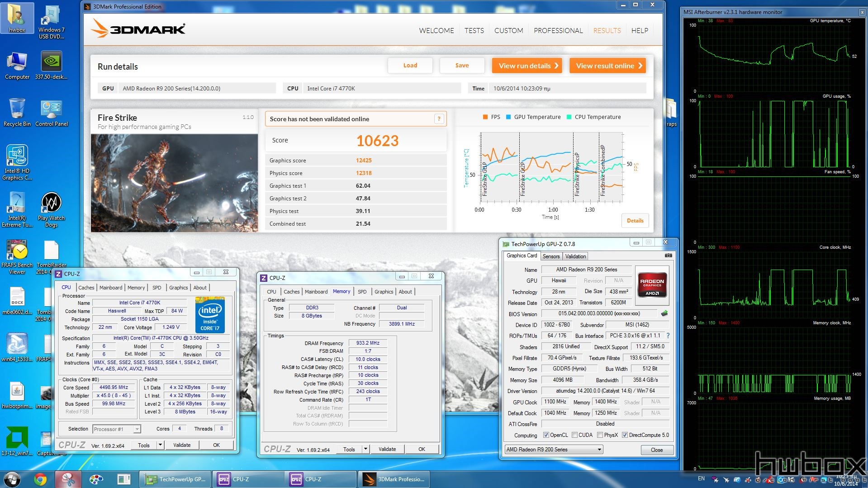Image resolution: width=868 pixels, height=488 pixels.
Task: Switch to 3DMark Professional from the taskbar
Action: pos(394,479)
